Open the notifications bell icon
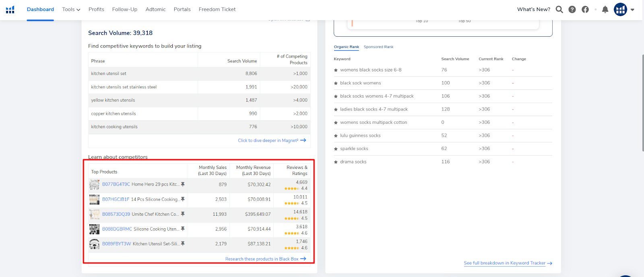This screenshot has height=277, width=644. [605, 9]
